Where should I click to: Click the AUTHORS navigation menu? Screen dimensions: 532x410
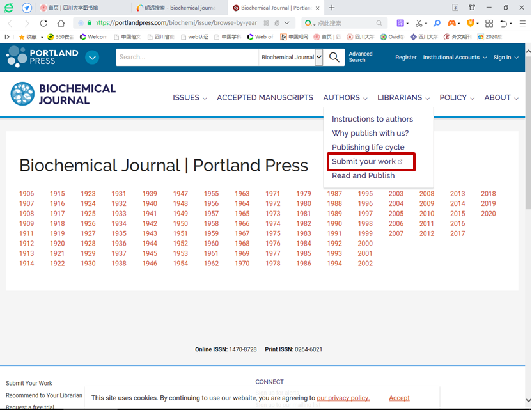coord(345,98)
